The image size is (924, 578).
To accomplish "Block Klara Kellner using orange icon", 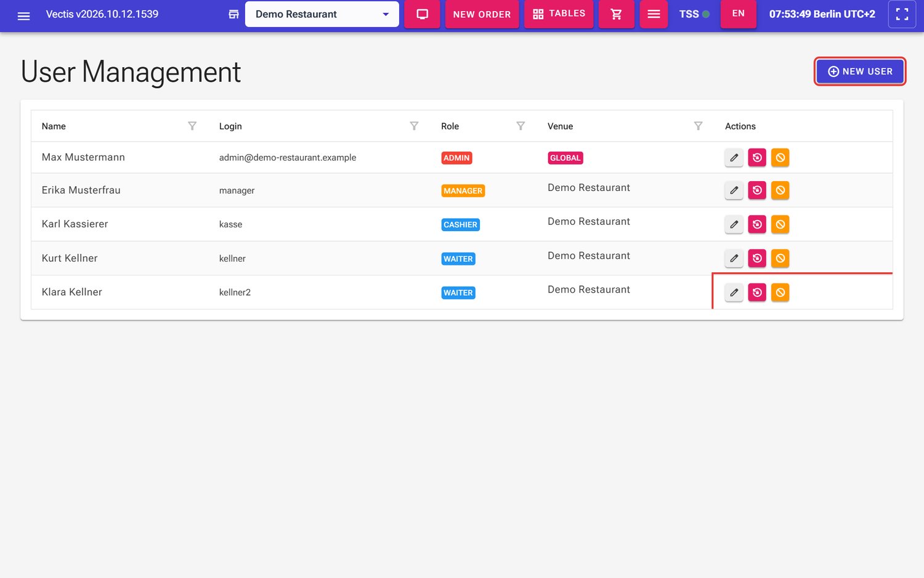I will tap(780, 292).
